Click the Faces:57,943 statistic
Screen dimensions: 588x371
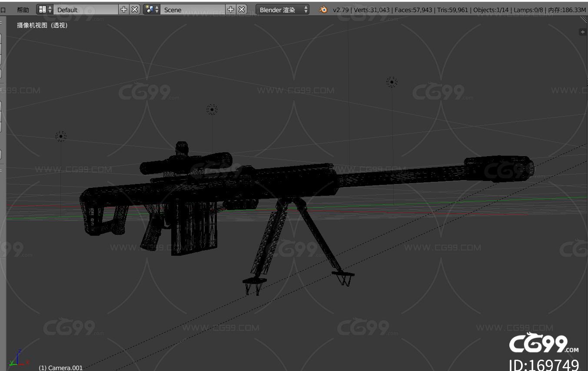click(413, 10)
